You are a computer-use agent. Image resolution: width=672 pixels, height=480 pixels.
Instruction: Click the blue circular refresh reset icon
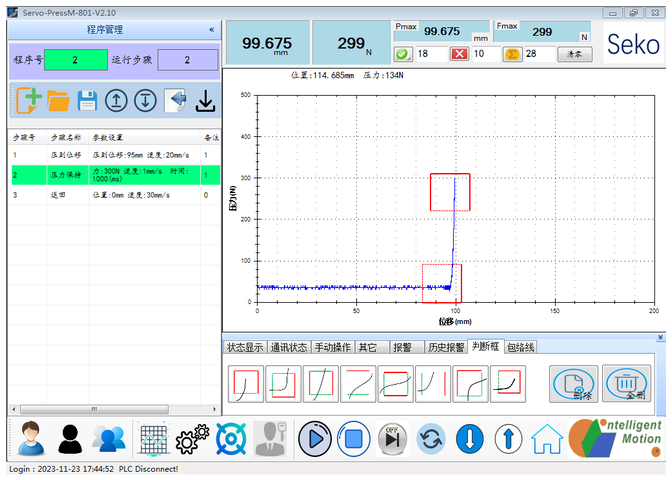(x=431, y=439)
